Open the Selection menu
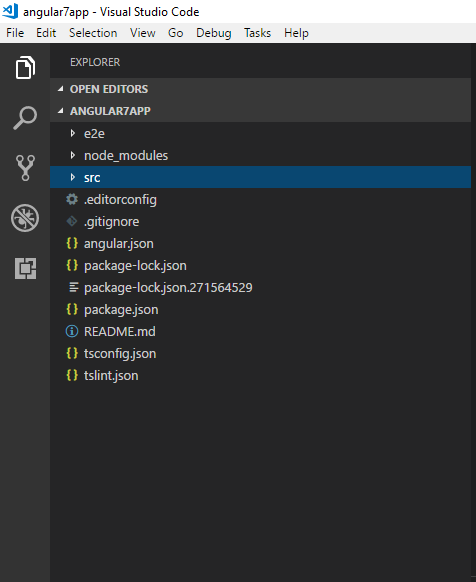Viewport: 476px width, 582px height. [x=93, y=33]
